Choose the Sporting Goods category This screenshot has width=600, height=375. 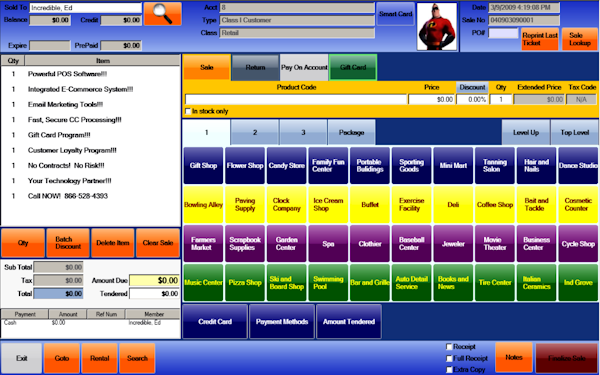(x=411, y=166)
